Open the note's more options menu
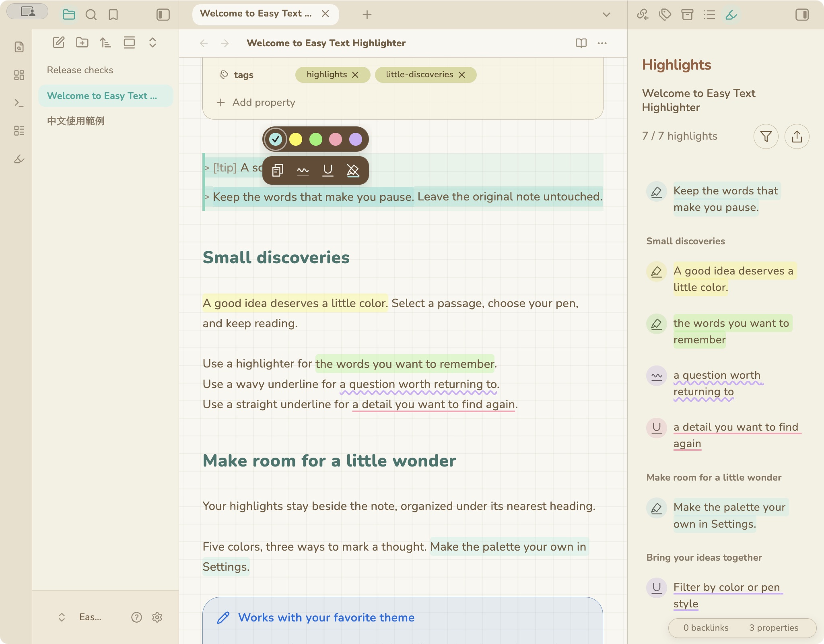This screenshot has width=824, height=644. tap(602, 43)
